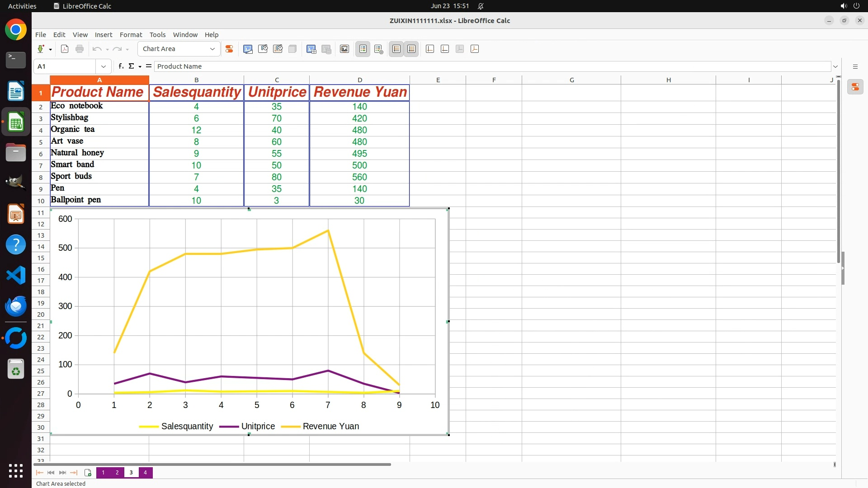
Task: Open the Titles icon in toolbar
Action: pos(344,49)
